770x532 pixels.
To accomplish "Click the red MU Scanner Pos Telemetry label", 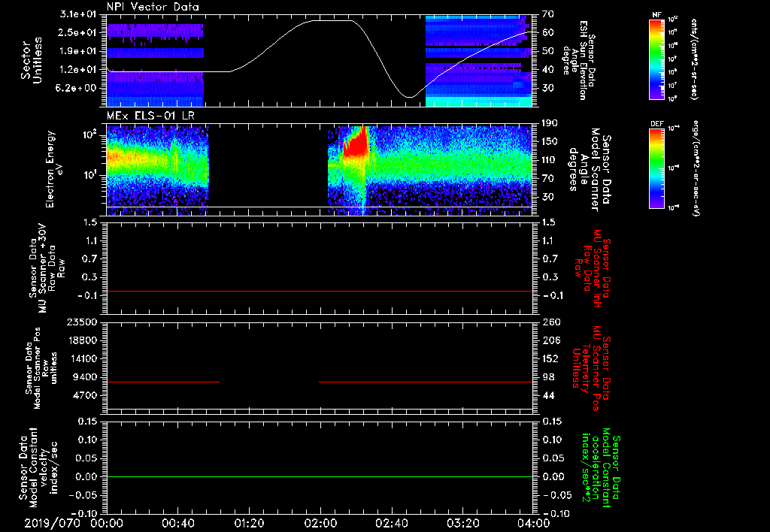I will click(x=592, y=368).
